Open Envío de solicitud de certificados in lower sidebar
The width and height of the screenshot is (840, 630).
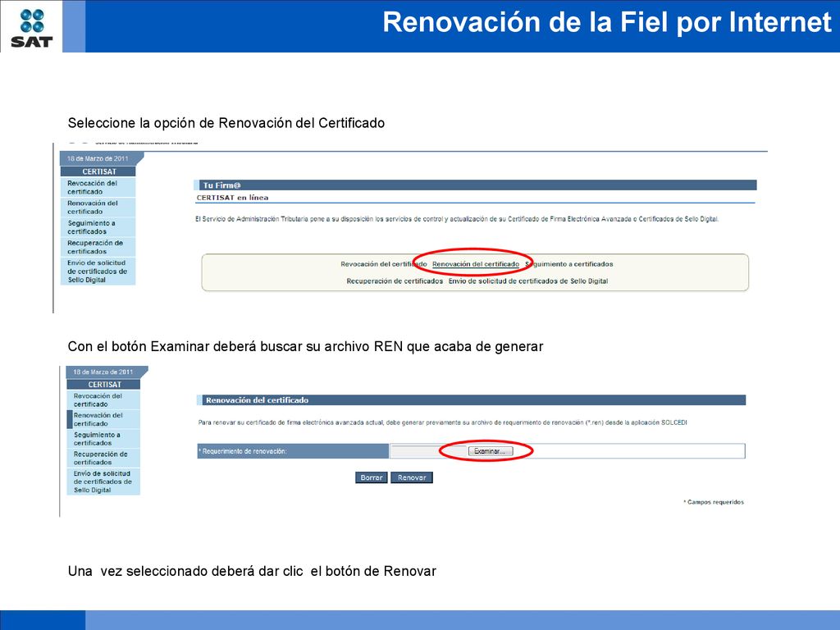click(103, 482)
